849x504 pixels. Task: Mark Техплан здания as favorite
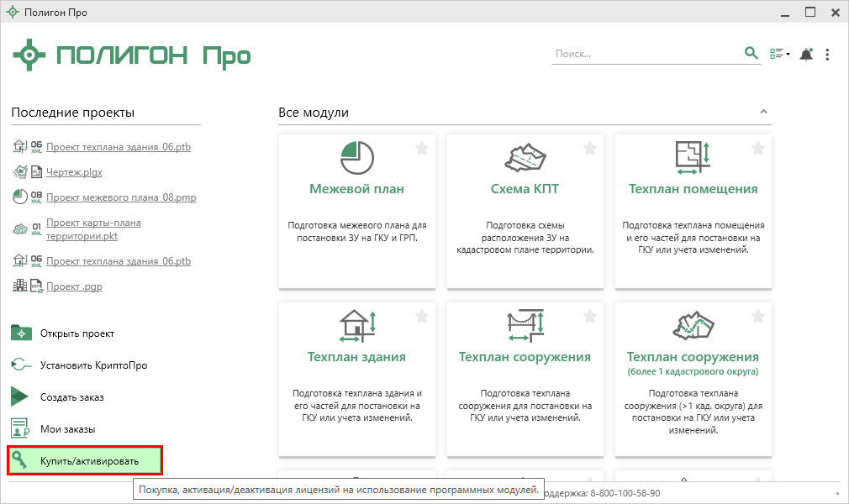point(422,317)
